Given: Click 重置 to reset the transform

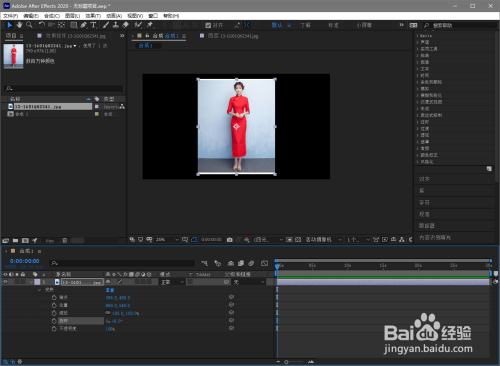Looking at the screenshot, I should pyautogui.click(x=110, y=290).
